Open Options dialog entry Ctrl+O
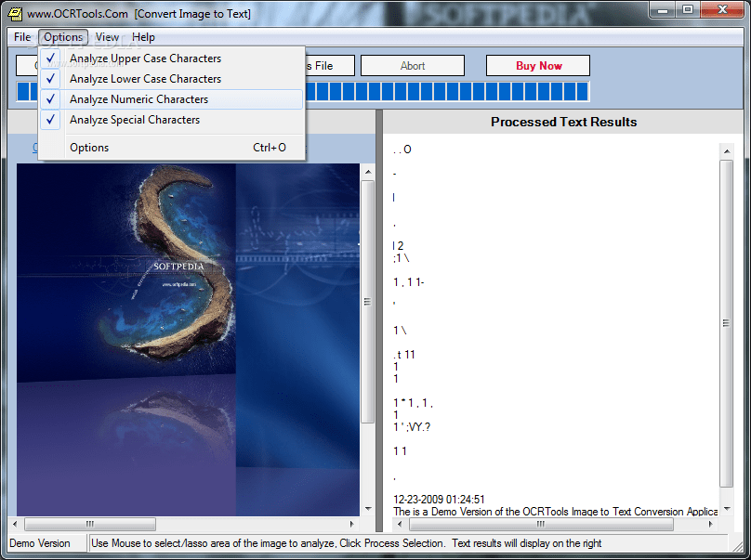The image size is (751, 560). click(171, 148)
